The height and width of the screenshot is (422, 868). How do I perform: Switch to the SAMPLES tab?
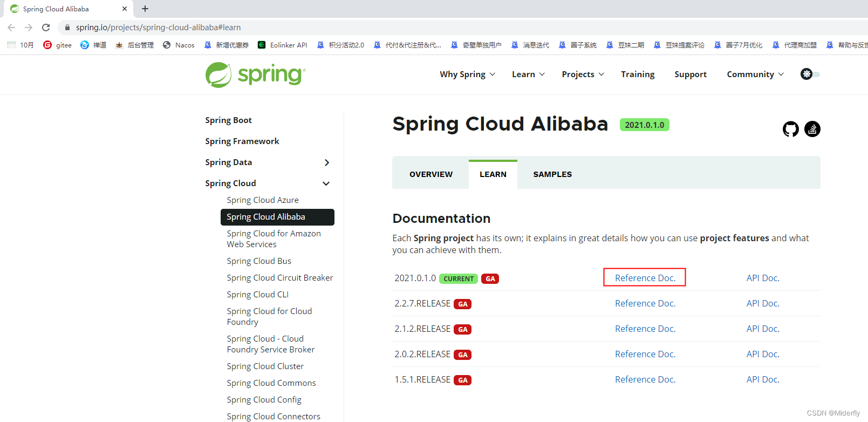coord(552,174)
